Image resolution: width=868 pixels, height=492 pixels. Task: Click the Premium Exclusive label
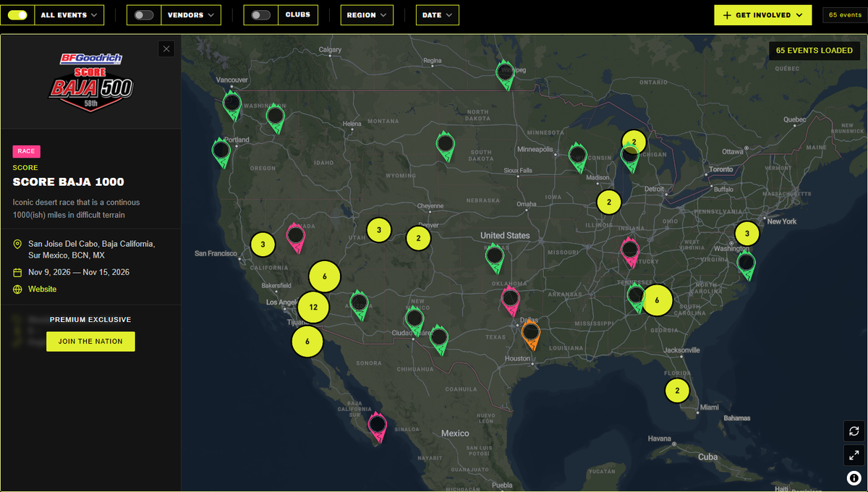(90, 320)
